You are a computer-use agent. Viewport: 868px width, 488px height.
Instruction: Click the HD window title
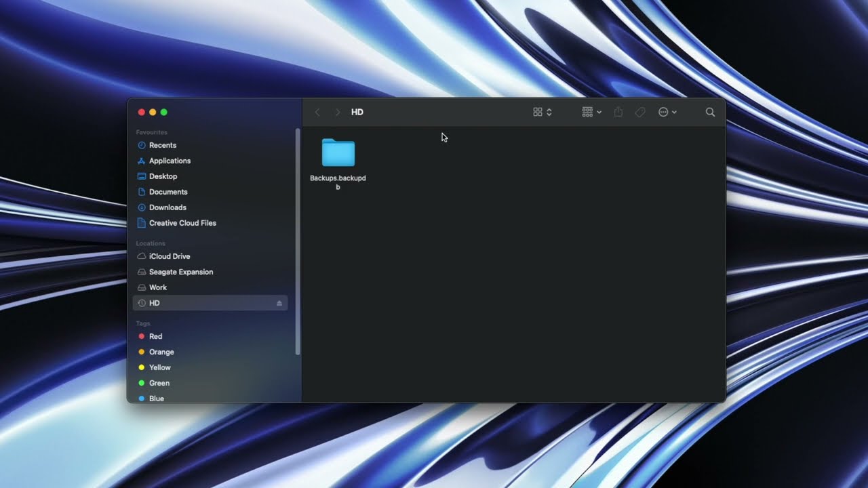357,112
